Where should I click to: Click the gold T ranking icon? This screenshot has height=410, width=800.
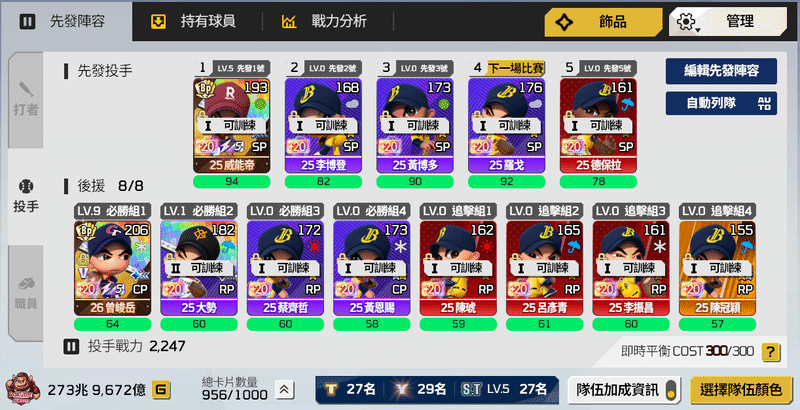(x=332, y=390)
